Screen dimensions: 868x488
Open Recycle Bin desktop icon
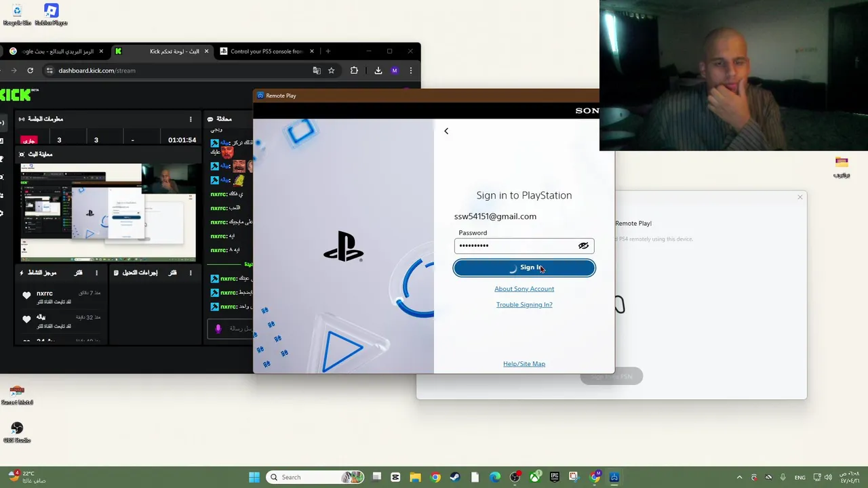click(x=17, y=14)
